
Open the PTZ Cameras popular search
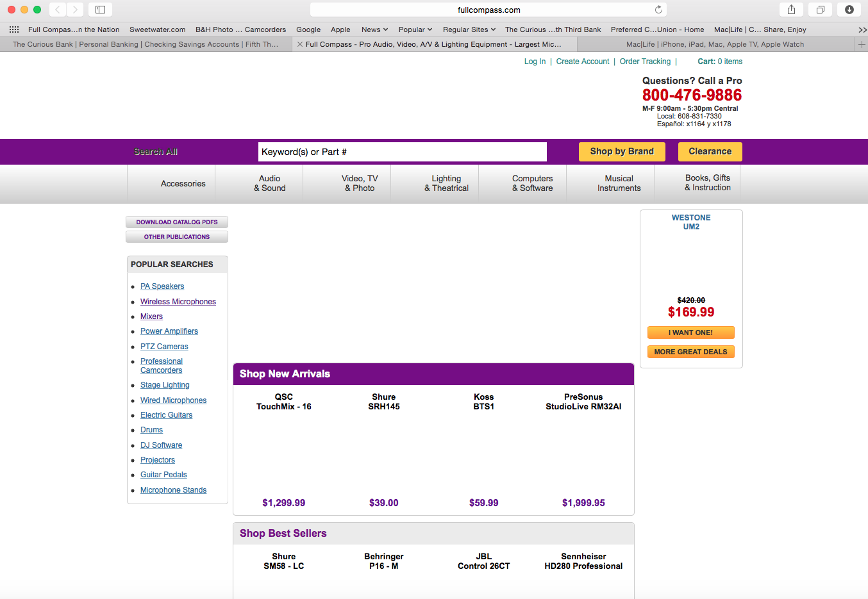pyautogui.click(x=164, y=347)
